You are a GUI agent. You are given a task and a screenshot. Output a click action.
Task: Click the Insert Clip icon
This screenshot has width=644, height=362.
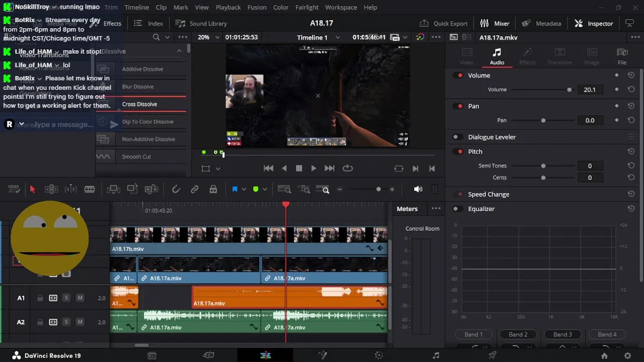(x=114, y=189)
